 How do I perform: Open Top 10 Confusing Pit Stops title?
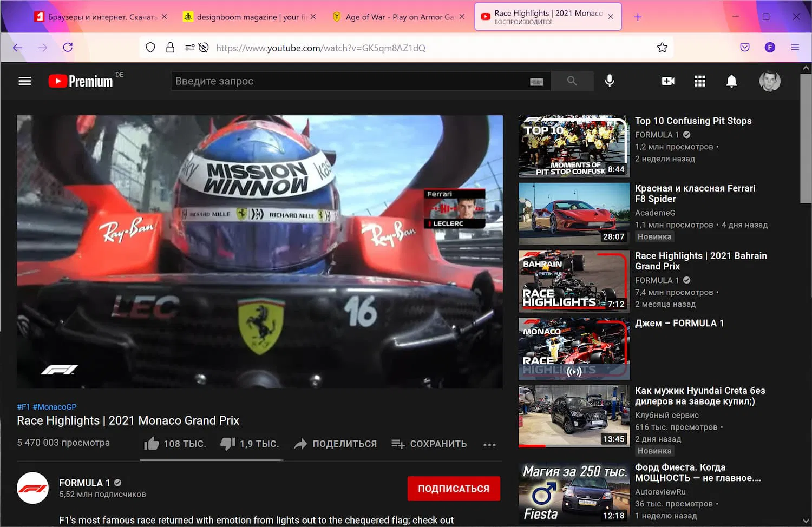[693, 121]
